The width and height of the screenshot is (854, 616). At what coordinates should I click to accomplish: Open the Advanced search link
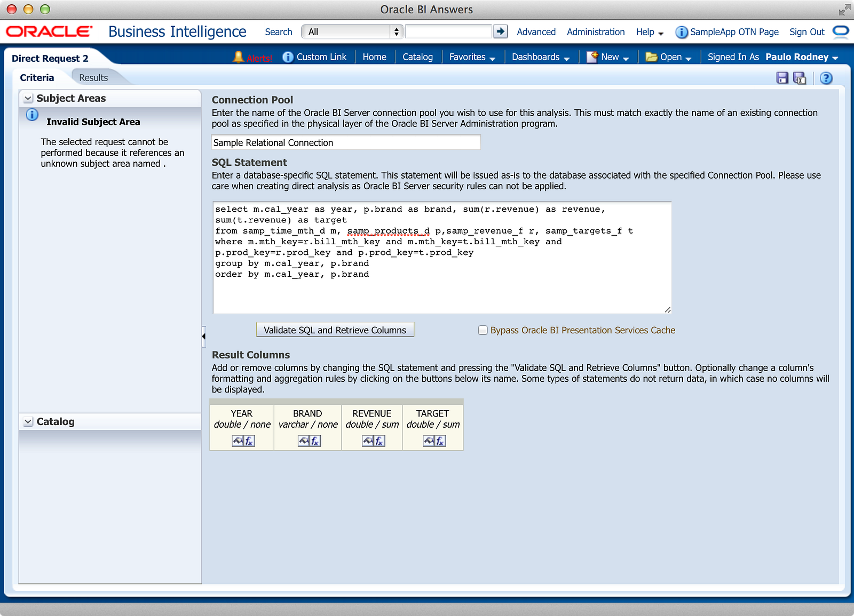click(536, 32)
